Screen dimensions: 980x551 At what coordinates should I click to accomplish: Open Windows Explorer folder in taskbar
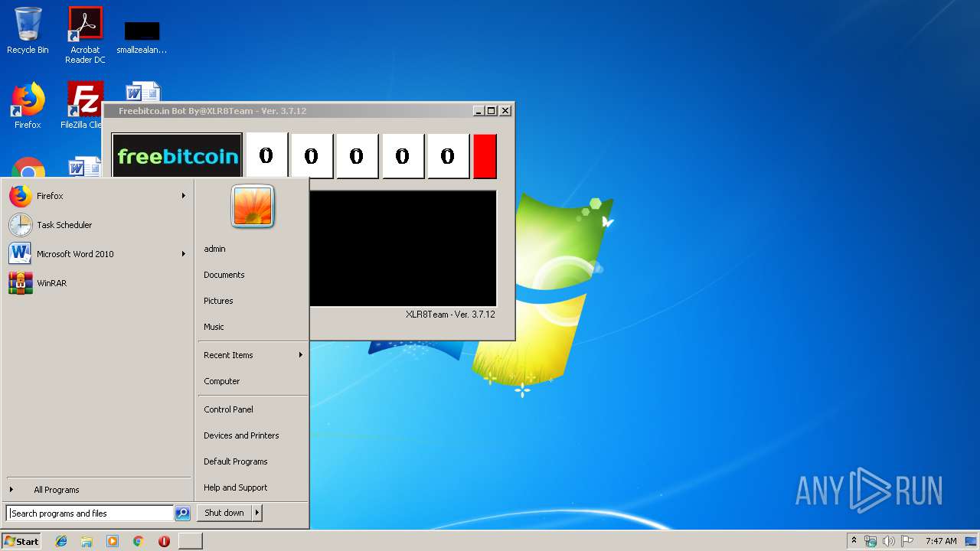pyautogui.click(x=87, y=541)
